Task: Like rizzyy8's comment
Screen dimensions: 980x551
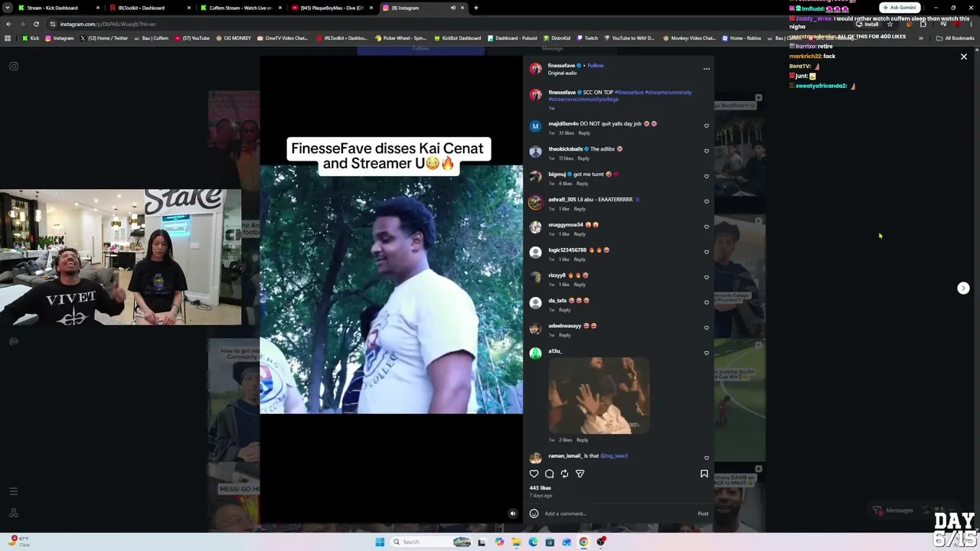Action: pos(707,277)
